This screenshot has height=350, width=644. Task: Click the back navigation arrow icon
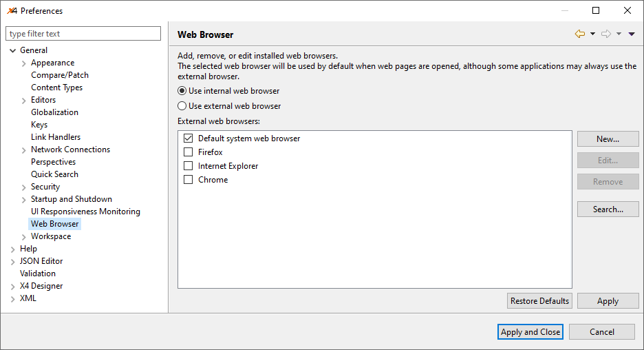(579, 34)
